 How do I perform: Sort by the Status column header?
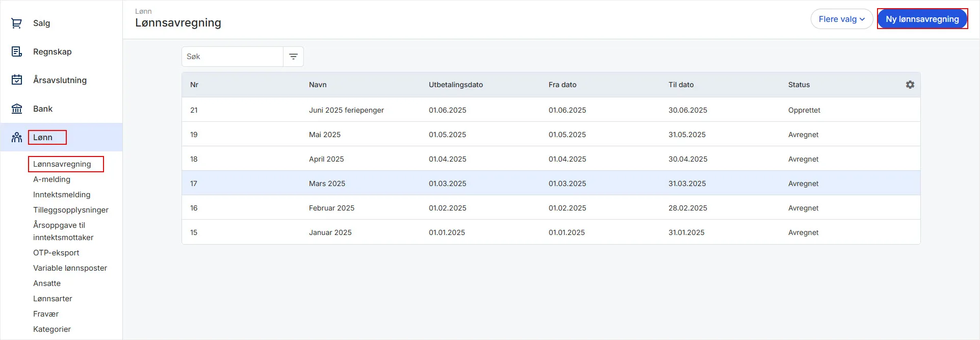click(x=798, y=85)
